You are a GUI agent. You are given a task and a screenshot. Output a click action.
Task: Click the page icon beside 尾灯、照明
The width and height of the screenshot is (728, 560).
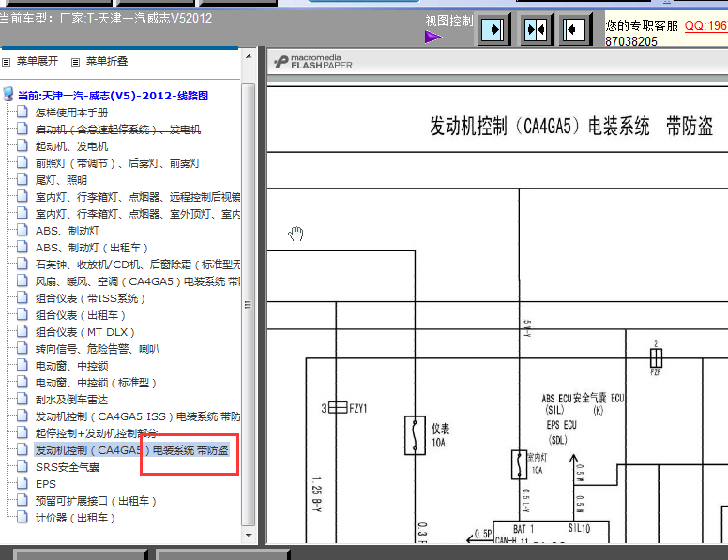tap(23, 179)
